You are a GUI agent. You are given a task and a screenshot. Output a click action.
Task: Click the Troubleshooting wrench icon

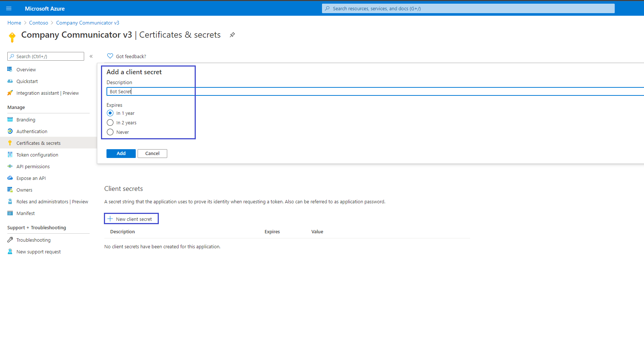(10, 240)
